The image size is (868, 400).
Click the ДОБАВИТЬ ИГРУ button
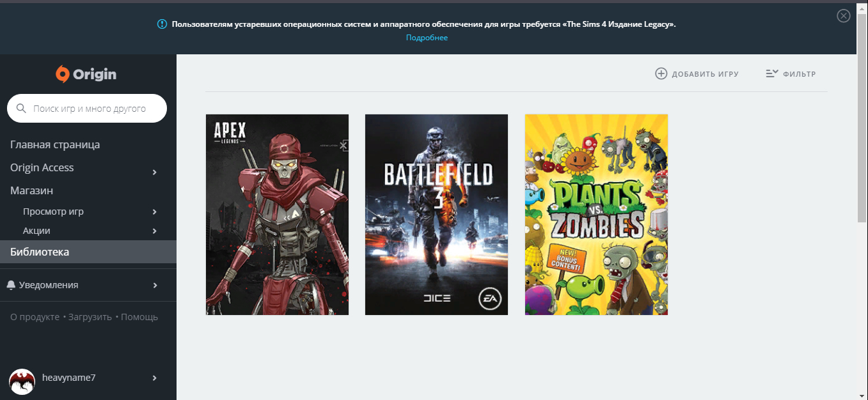pos(697,74)
